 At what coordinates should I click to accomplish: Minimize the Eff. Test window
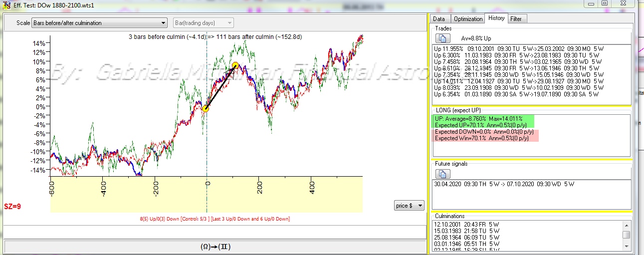tap(590, 3)
